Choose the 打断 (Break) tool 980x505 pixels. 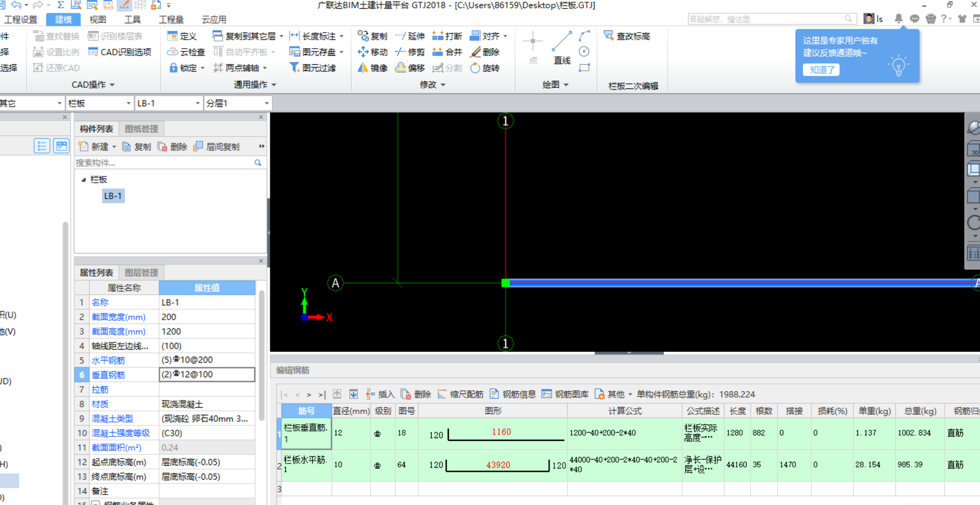447,36
